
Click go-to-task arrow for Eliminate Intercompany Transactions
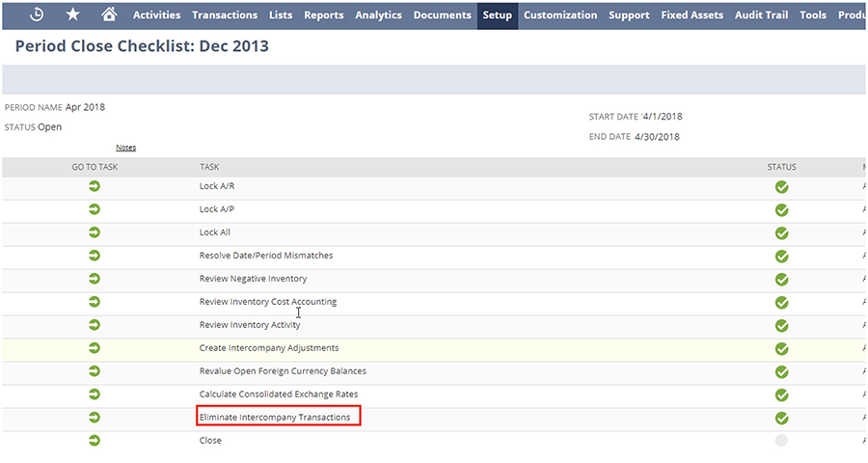[x=95, y=418]
